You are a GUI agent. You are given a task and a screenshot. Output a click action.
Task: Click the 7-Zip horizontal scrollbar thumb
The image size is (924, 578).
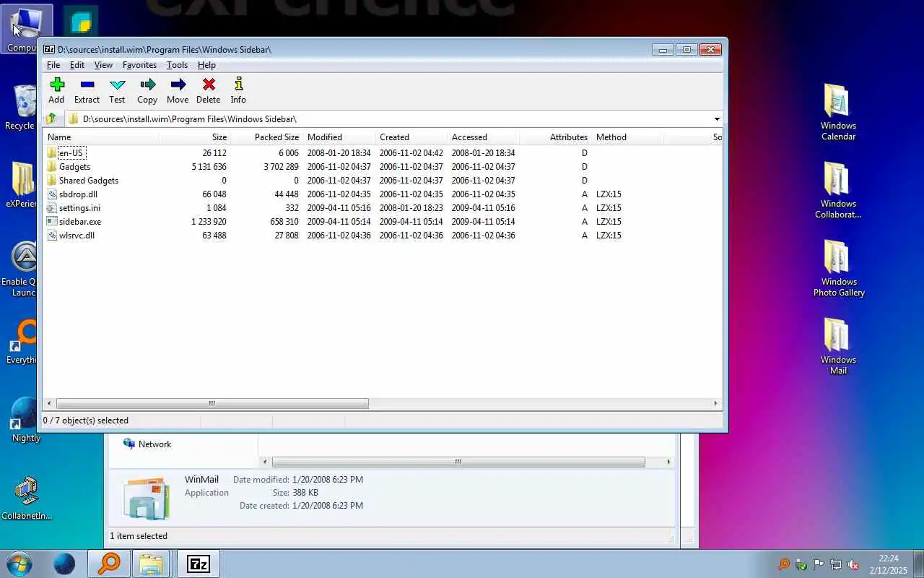pos(212,404)
